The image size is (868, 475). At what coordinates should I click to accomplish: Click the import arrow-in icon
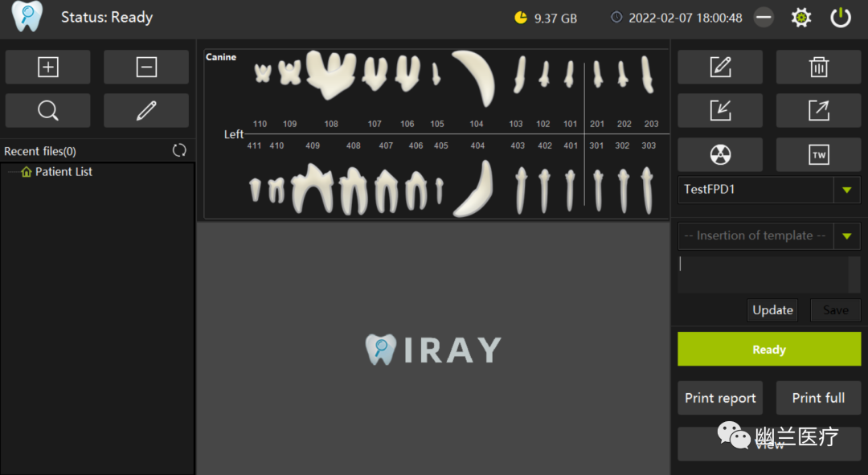(720, 110)
